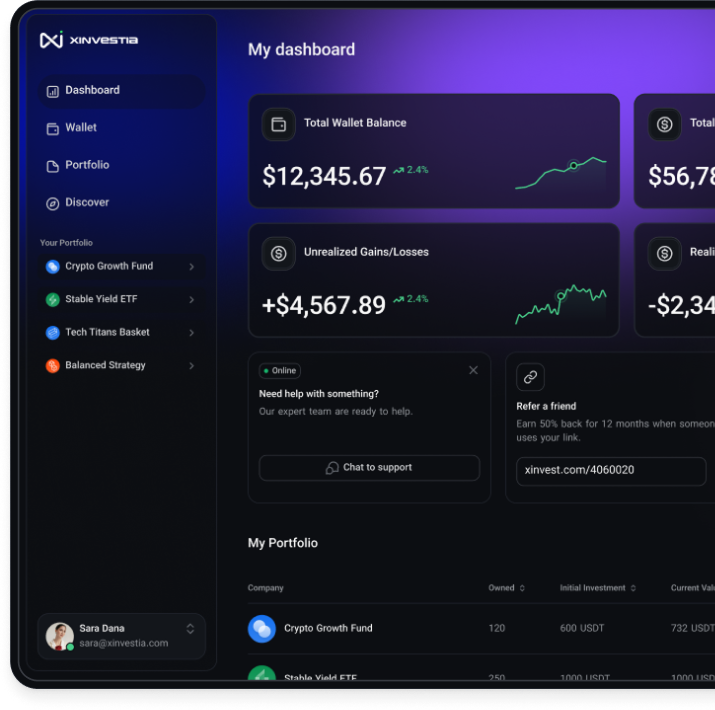Click the link icon above Refer a friend
The width and height of the screenshot is (715, 710).
pos(530,377)
